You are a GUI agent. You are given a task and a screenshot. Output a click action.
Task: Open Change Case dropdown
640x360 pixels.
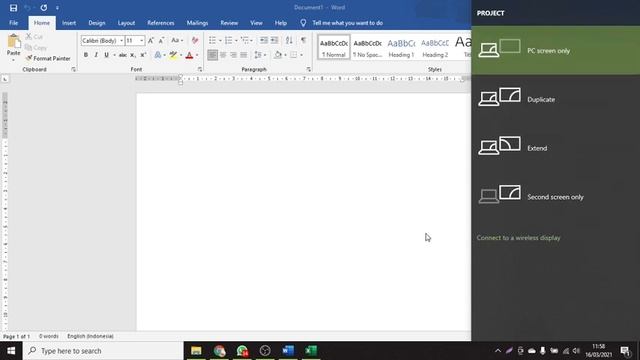click(177, 40)
